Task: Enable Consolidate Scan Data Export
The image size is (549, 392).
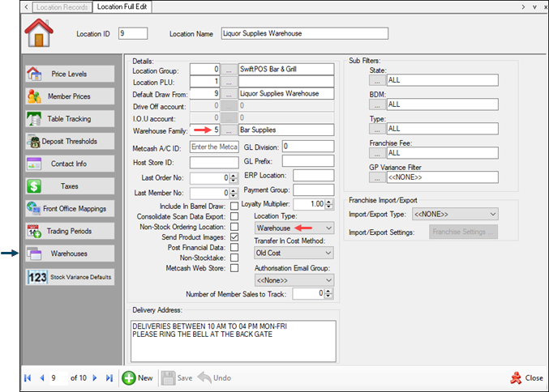Action: click(x=234, y=216)
